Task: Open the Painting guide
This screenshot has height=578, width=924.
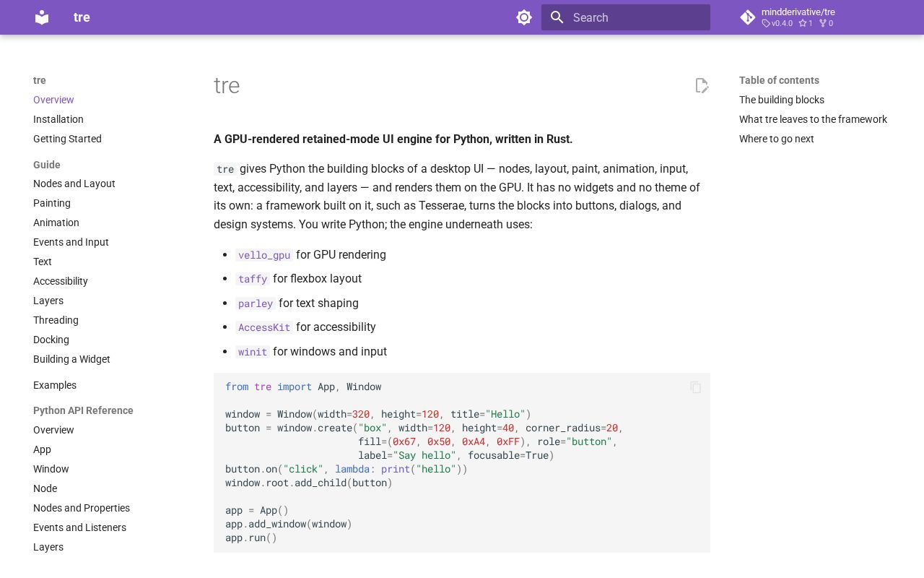Action: (x=52, y=203)
